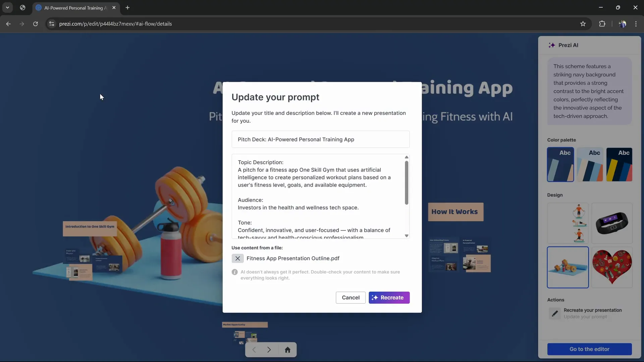This screenshot has height=362, width=644.
Task: Click the browser profile avatar icon
Action: [623, 24]
